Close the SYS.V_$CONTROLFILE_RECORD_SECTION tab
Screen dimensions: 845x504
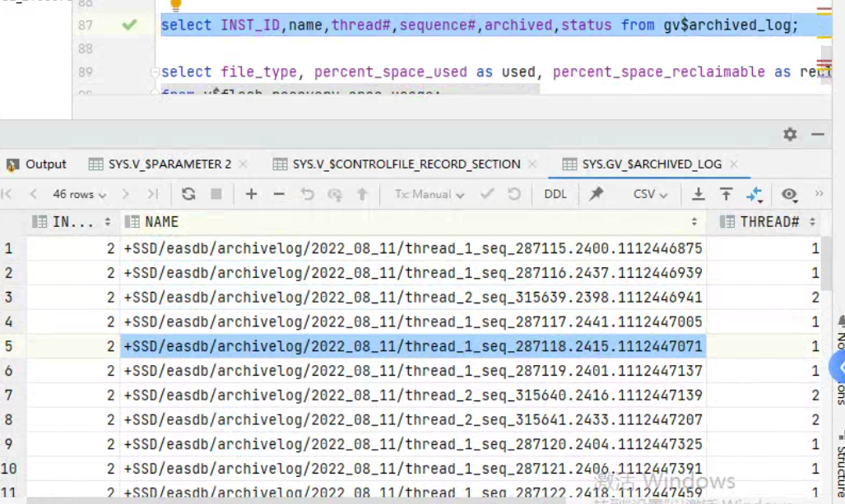click(x=532, y=164)
